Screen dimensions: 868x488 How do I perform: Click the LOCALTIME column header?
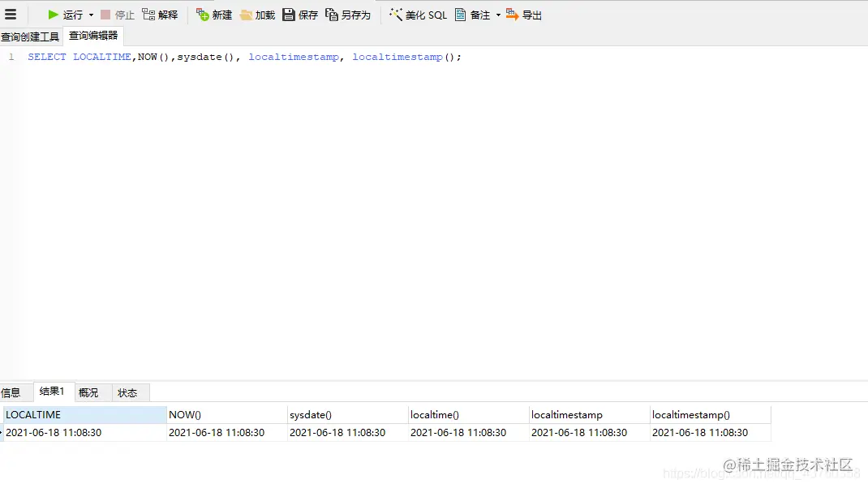pos(84,414)
